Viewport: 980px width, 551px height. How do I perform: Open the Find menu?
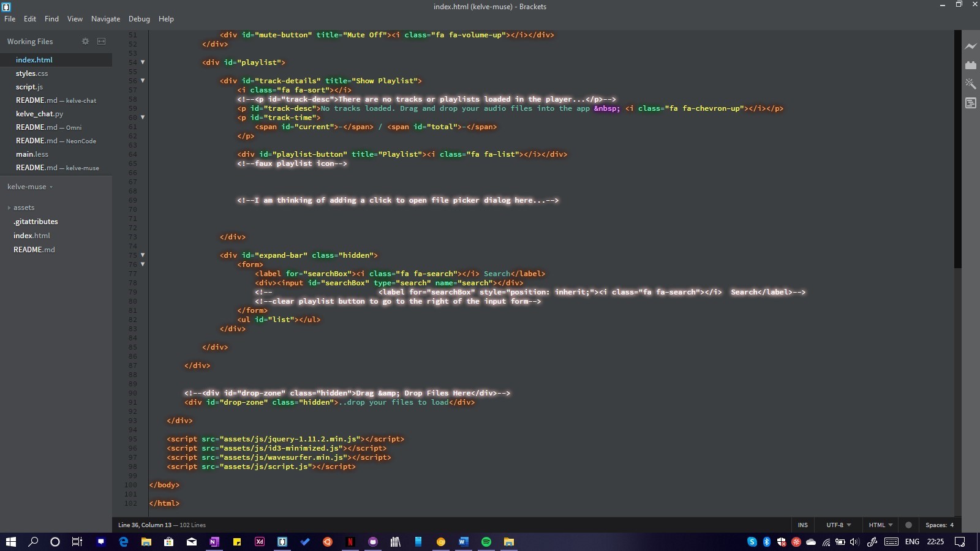point(51,19)
